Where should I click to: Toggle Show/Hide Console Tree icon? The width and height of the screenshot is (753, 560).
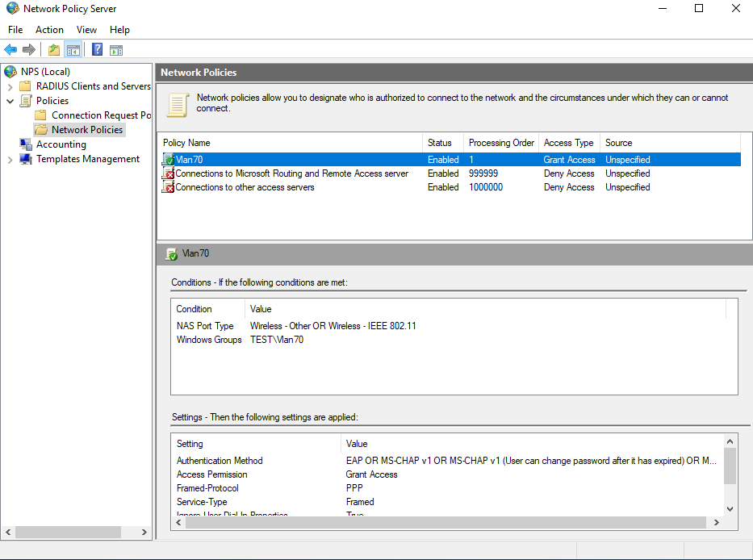click(x=73, y=50)
